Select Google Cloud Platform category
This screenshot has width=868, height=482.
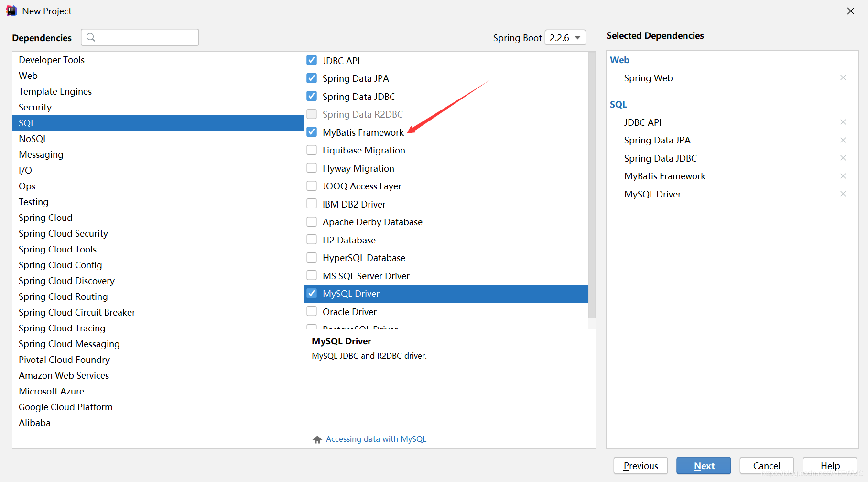tap(158, 407)
